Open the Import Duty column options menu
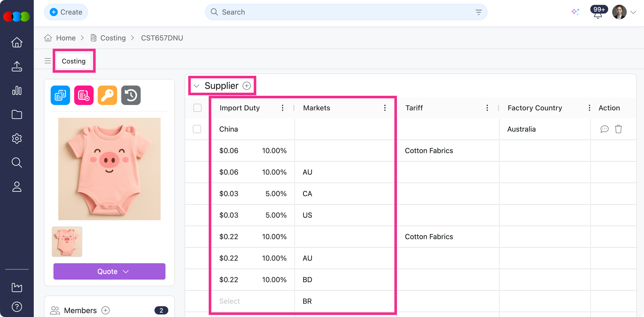Viewport: 644px width, 317px height. (282, 108)
